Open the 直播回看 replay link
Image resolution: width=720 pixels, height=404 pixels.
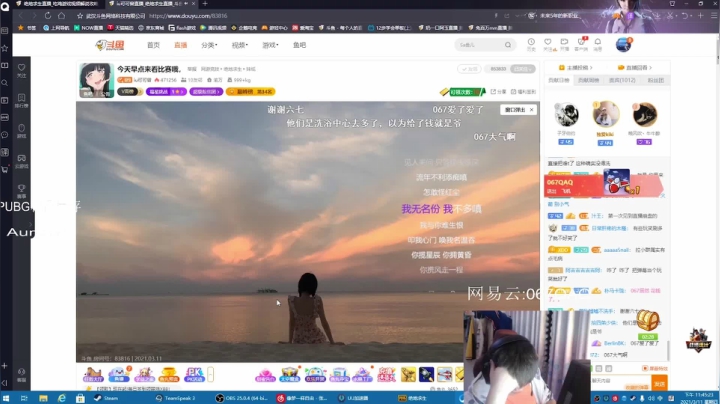tap(635, 67)
